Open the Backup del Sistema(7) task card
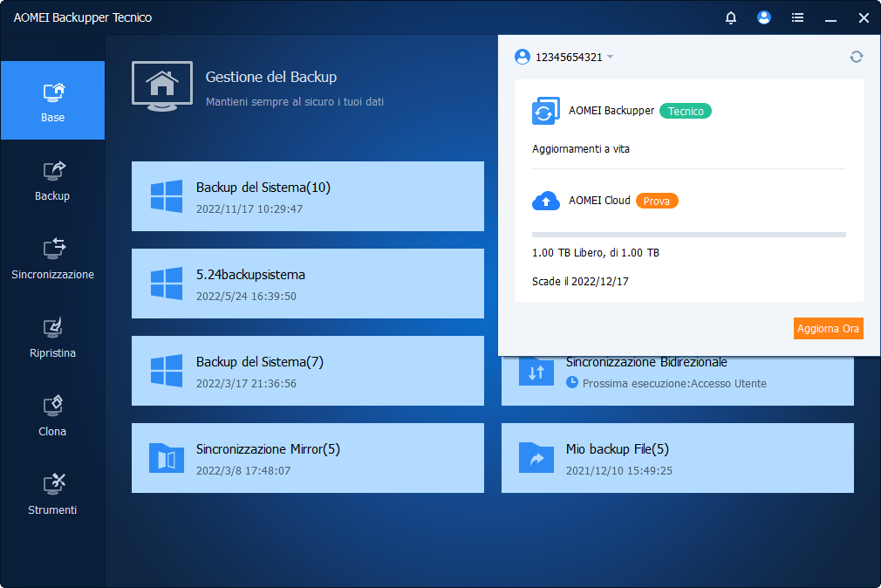The width and height of the screenshot is (881, 588). (307, 371)
